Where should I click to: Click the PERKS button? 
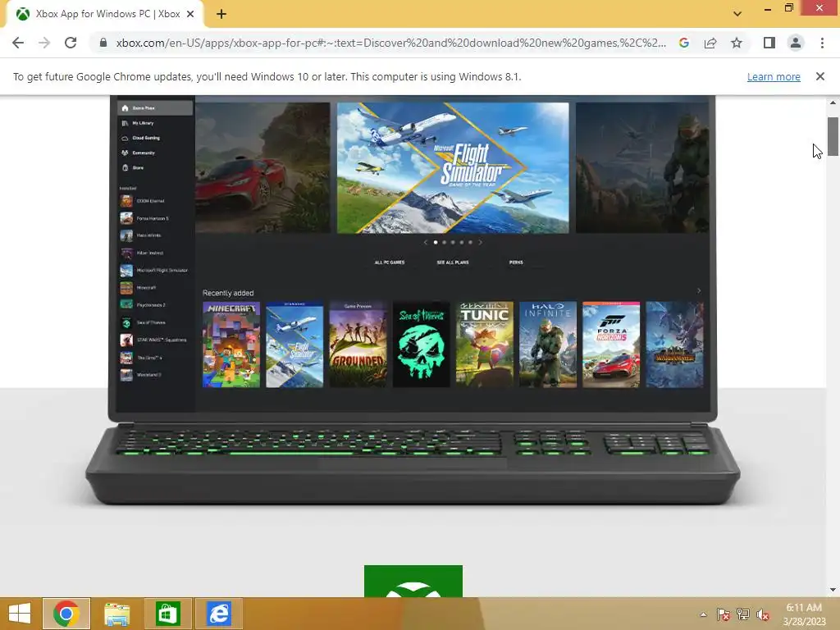pos(516,262)
